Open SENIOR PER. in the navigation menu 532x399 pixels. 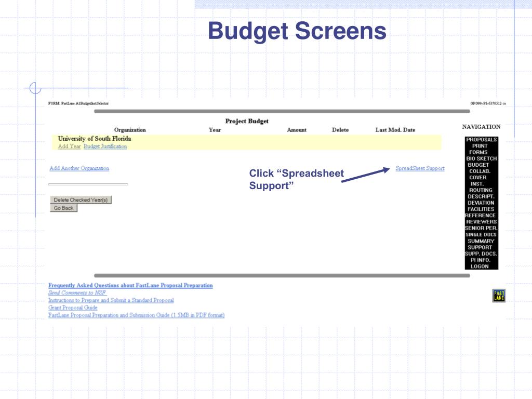tap(481, 229)
